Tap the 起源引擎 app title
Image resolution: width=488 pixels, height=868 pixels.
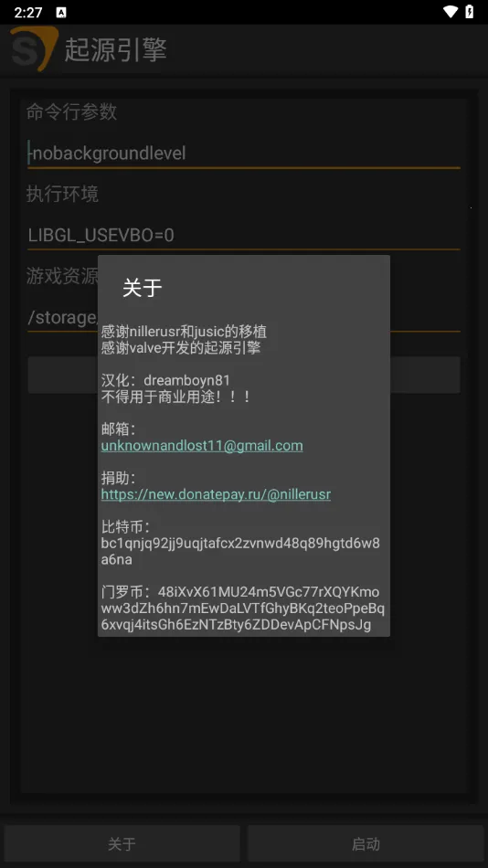[x=115, y=50]
